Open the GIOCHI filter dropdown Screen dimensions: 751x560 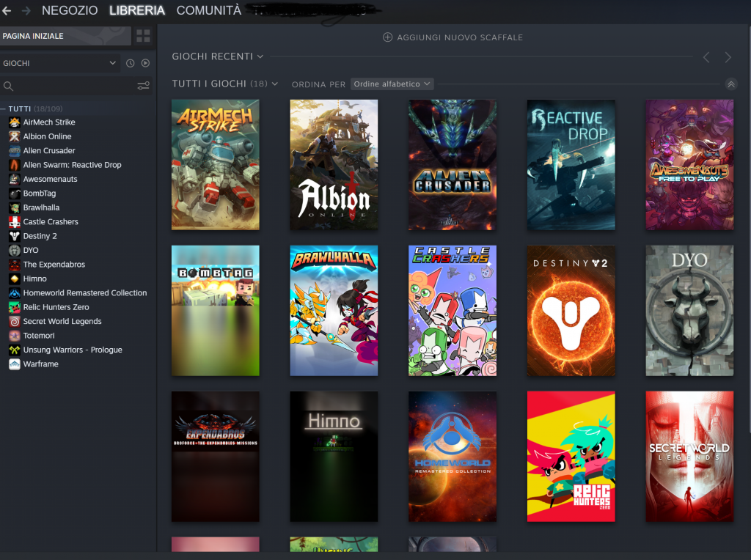coord(59,64)
